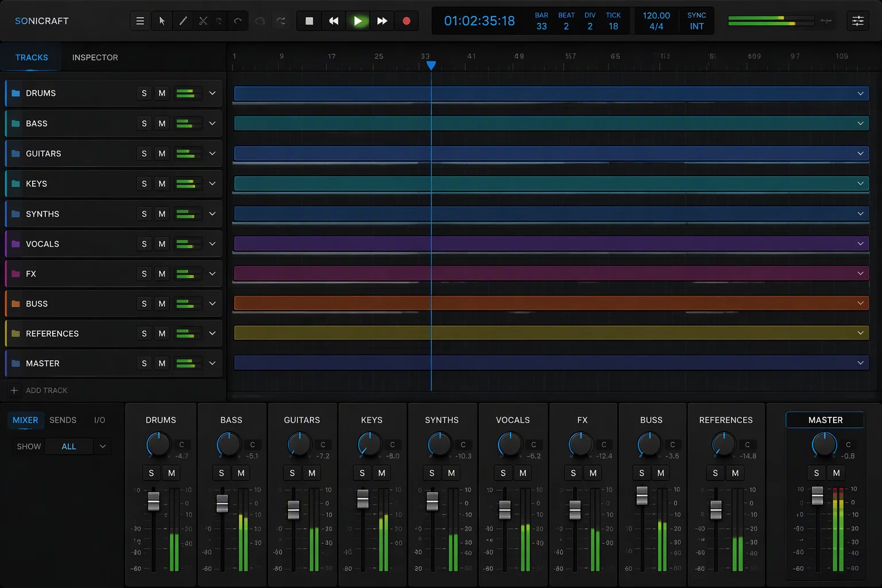The height and width of the screenshot is (588, 882).
Task: Open the BUSS timeline clip dropdown arrow
Action: [860, 303]
